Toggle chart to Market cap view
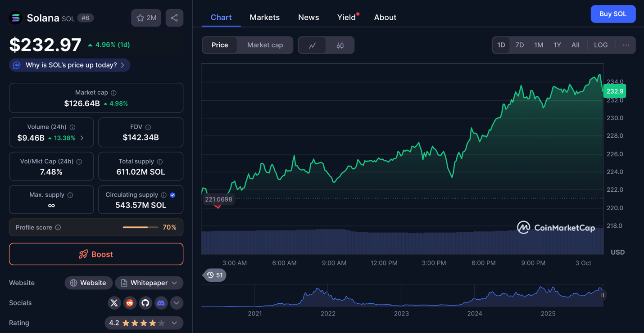The width and height of the screenshot is (644, 333). tap(265, 45)
